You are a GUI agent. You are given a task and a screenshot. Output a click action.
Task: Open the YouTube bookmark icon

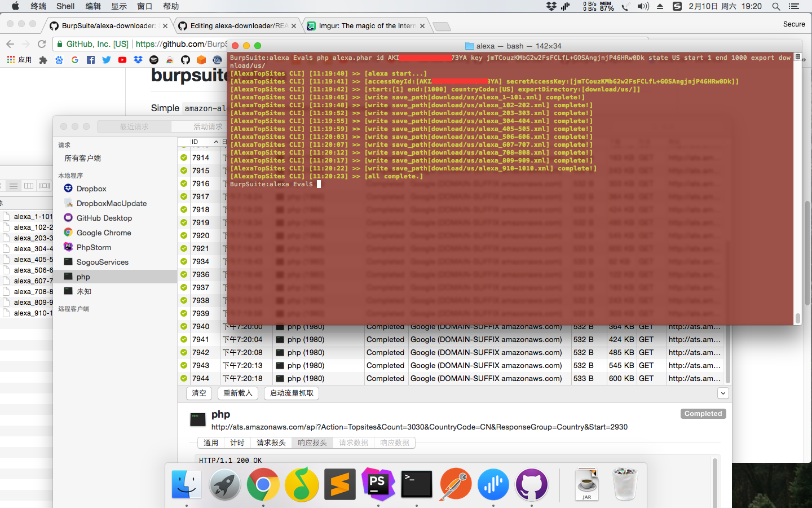(122, 60)
